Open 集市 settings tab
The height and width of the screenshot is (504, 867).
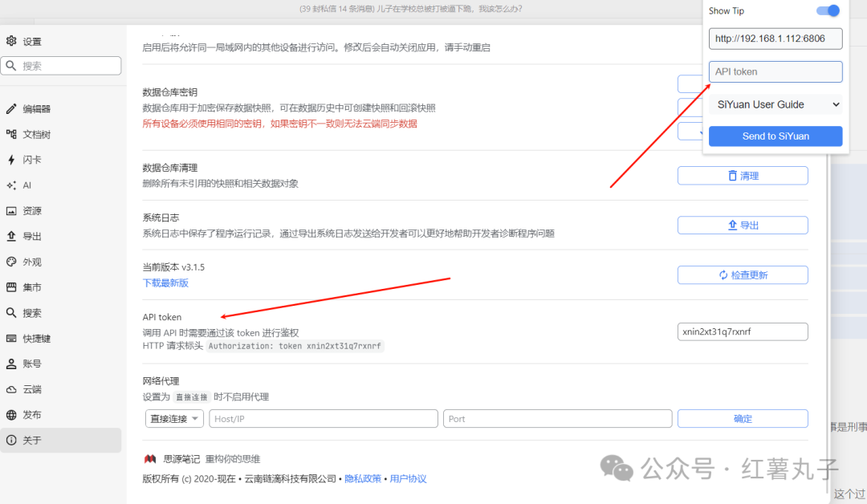(61, 287)
